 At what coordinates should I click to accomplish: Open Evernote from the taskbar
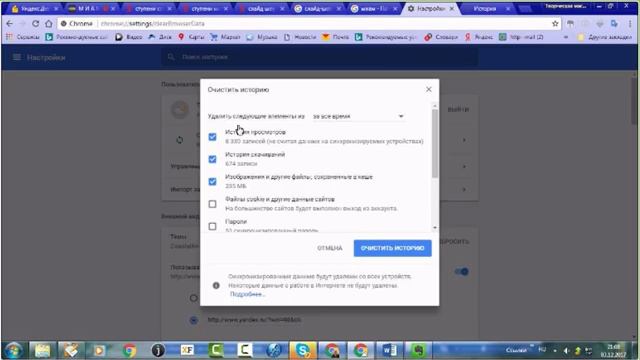pos(418,351)
